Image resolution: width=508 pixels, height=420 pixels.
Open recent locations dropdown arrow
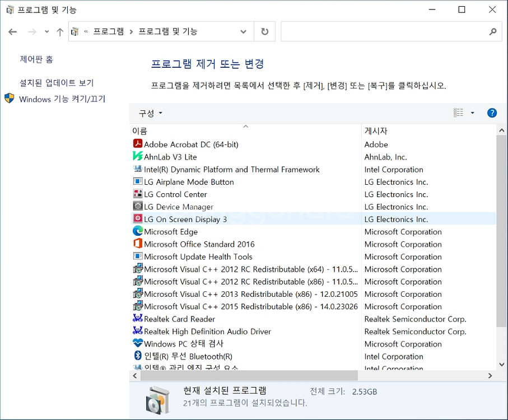pyautogui.click(x=47, y=32)
